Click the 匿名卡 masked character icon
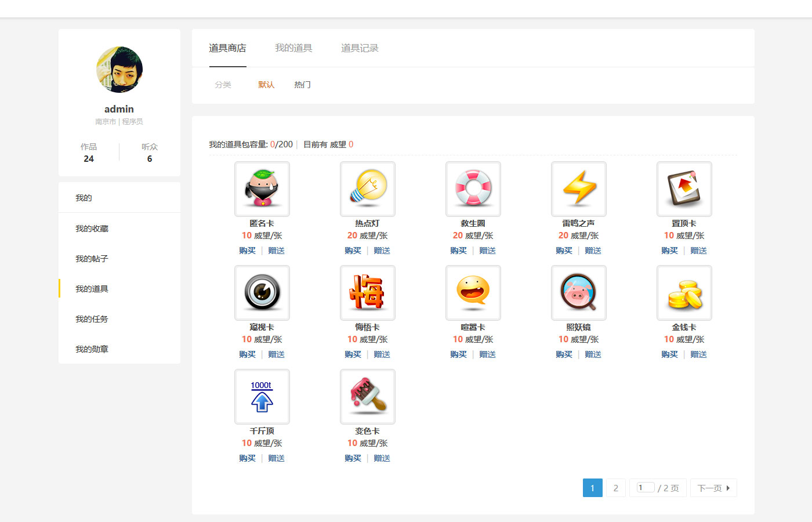The width and height of the screenshot is (812, 522). pos(262,189)
